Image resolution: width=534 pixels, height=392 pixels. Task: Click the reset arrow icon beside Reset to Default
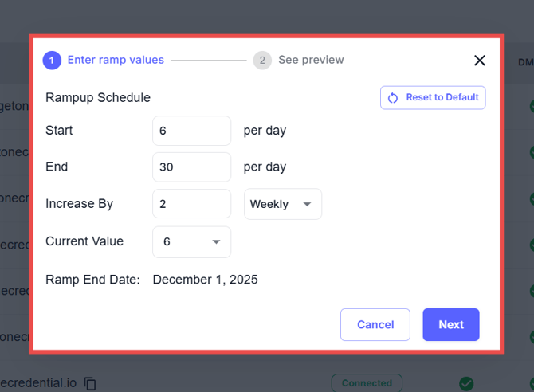(393, 98)
